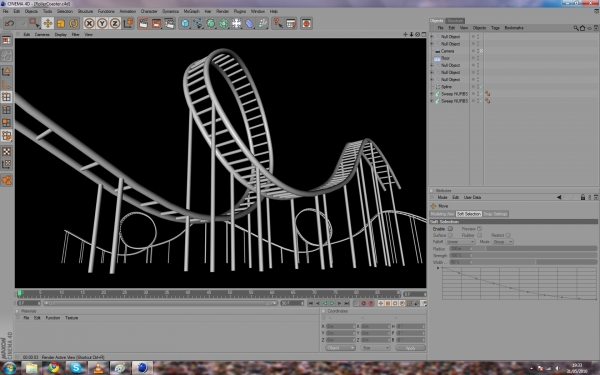This screenshot has width=600, height=375.
Task: Jump to the animation end
Action: click(347, 303)
